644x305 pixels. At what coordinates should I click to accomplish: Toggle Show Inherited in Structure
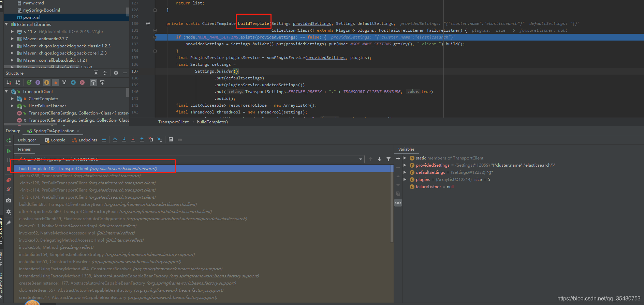(29, 82)
